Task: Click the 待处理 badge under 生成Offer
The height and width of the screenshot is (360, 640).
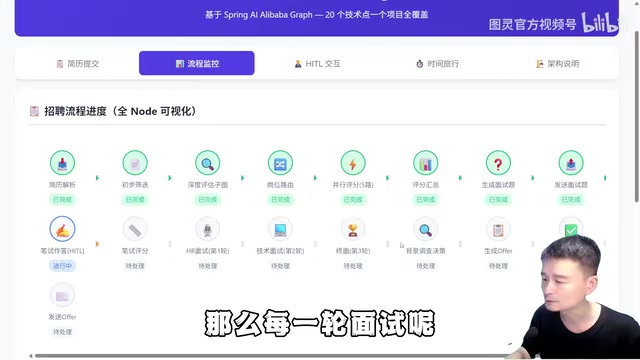Action: [498, 266]
